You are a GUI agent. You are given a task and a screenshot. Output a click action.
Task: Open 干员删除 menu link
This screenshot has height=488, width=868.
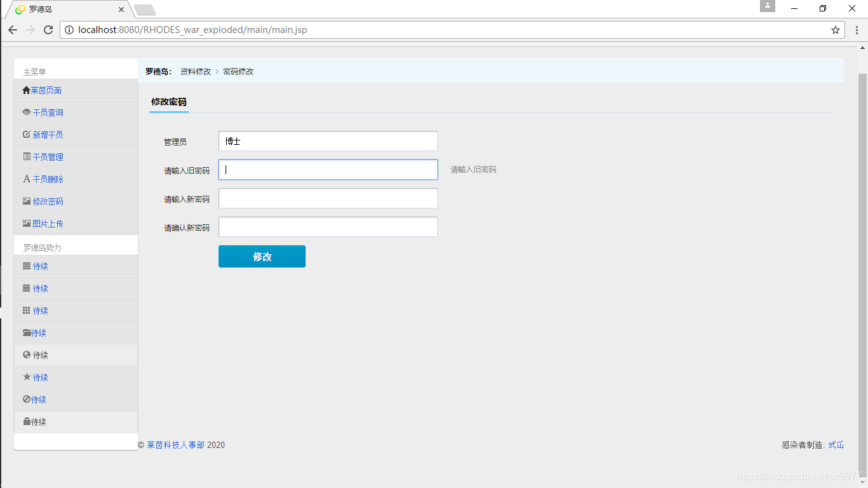48,179
